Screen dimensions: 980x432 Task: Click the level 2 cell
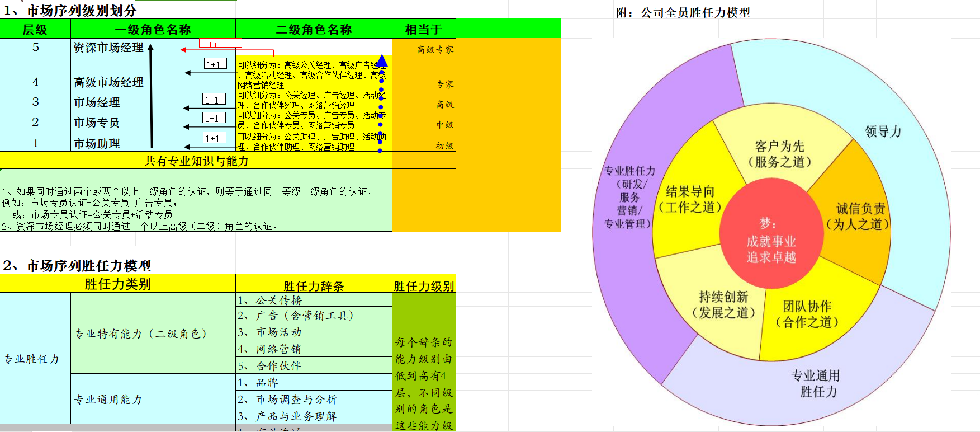pyautogui.click(x=35, y=121)
